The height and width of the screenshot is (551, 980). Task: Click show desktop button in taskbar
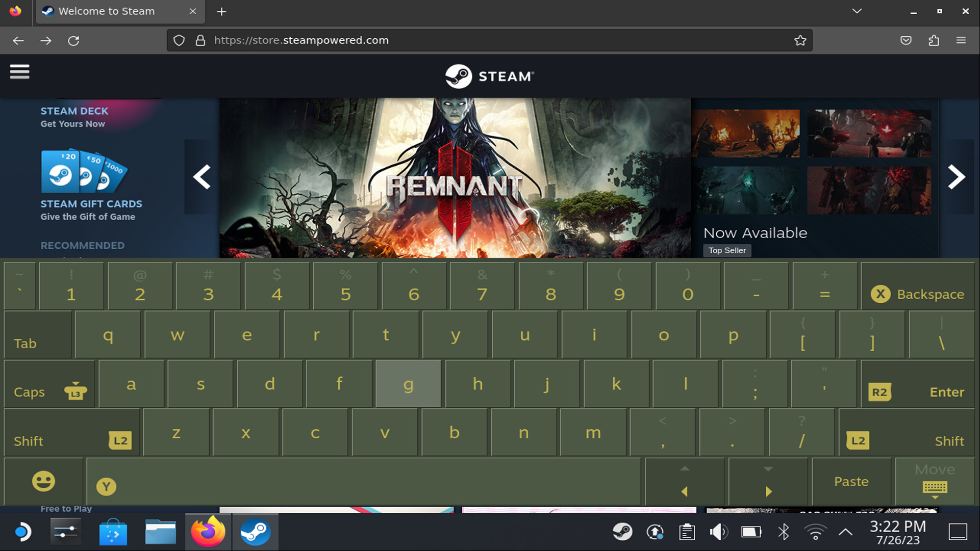click(958, 532)
